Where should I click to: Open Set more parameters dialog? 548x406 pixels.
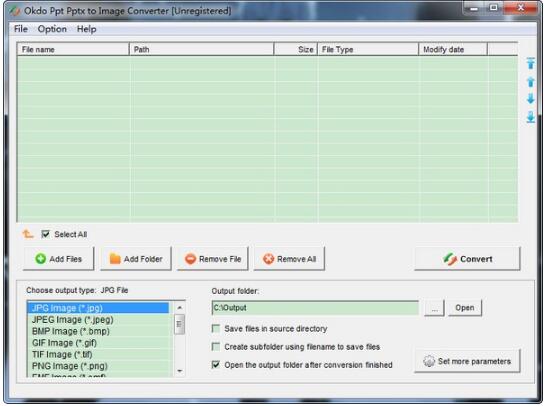click(467, 361)
